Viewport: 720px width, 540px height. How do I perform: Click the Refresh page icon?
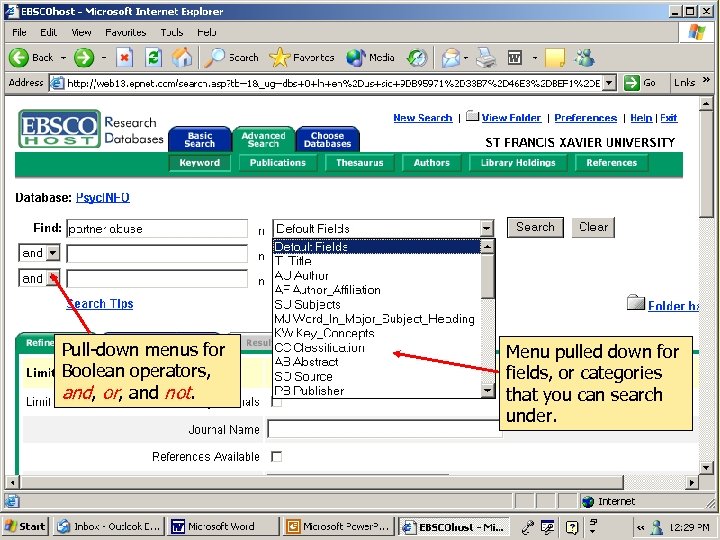pos(153,58)
